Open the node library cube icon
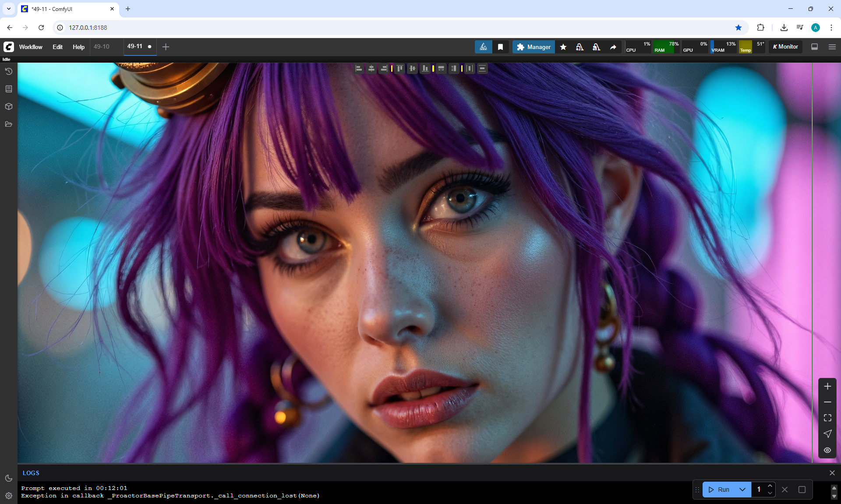This screenshot has width=841, height=504. click(8, 106)
